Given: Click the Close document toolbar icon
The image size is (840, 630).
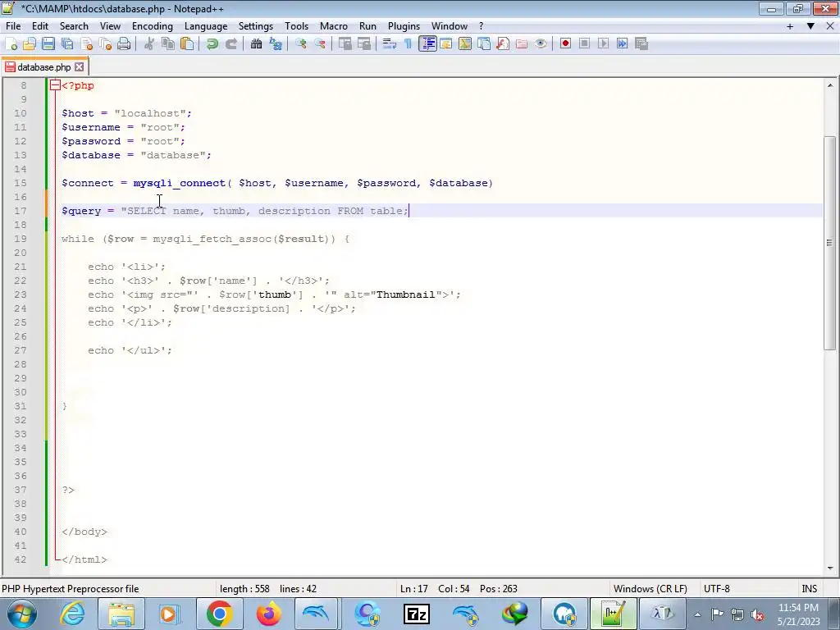Looking at the screenshot, I should (x=86, y=44).
